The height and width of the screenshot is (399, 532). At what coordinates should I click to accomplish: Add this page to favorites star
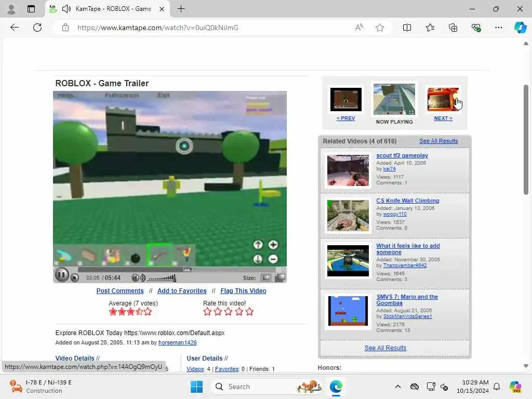click(380, 28)
